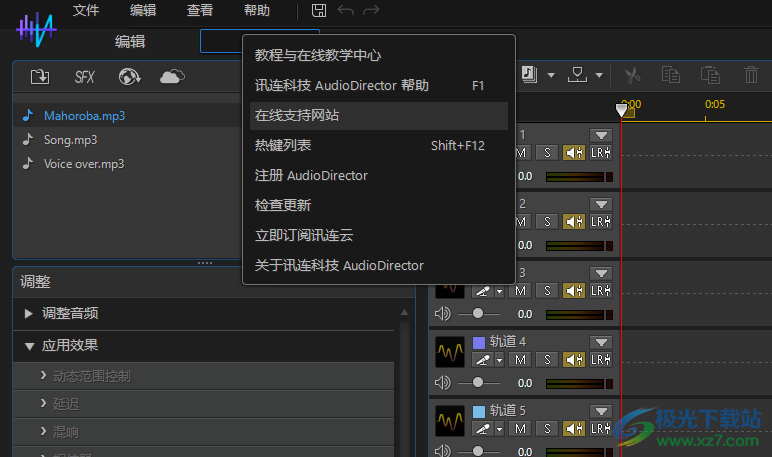Click the paste icon in the timeline toolbar
Screen dimensions: 772x457
click(x=710, y=75)
